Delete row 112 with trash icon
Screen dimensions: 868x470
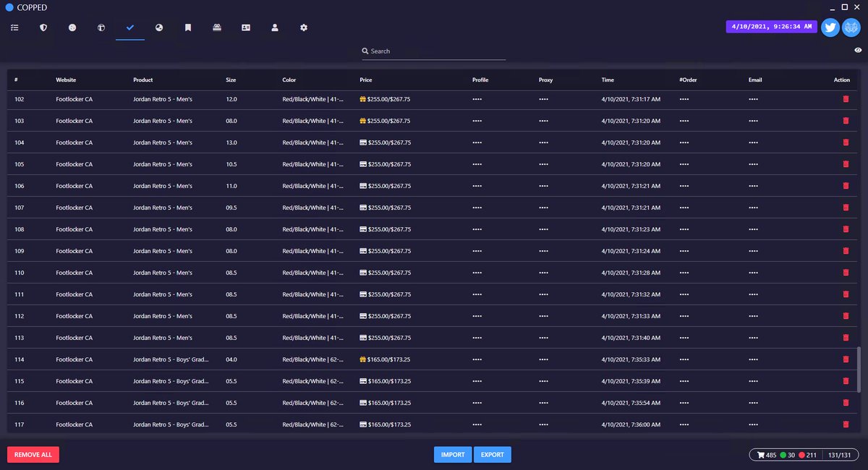[846, 316]
